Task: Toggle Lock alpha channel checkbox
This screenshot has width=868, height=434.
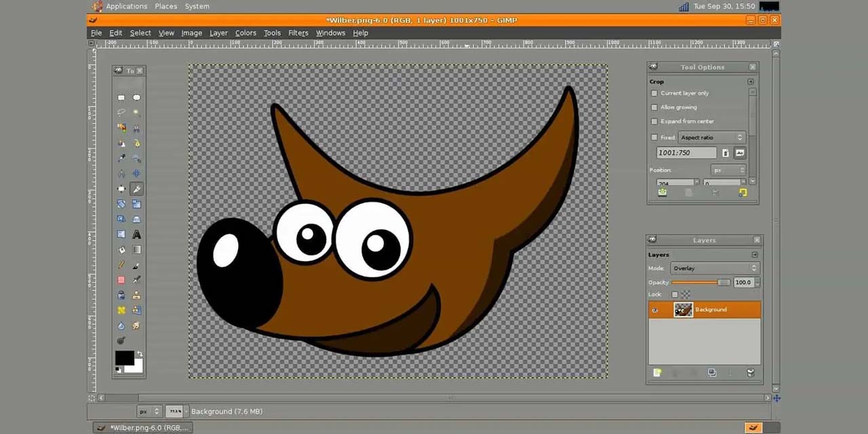Action: click(x=675, y=294)
